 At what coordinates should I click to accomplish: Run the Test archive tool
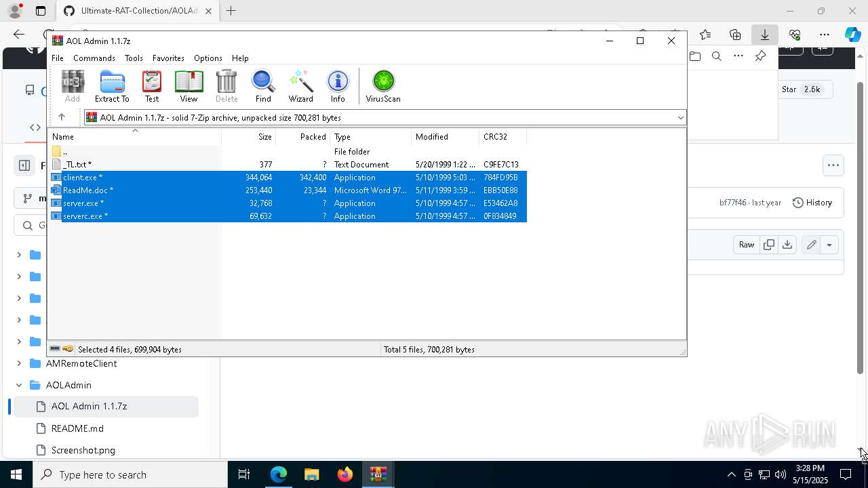(x=152, y=86)
